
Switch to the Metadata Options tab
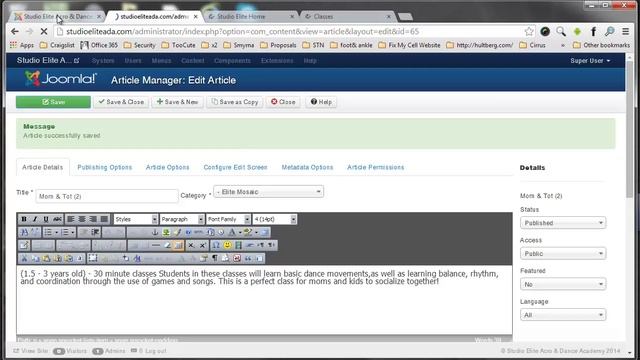pyautogui.click(x=307, y=167)
